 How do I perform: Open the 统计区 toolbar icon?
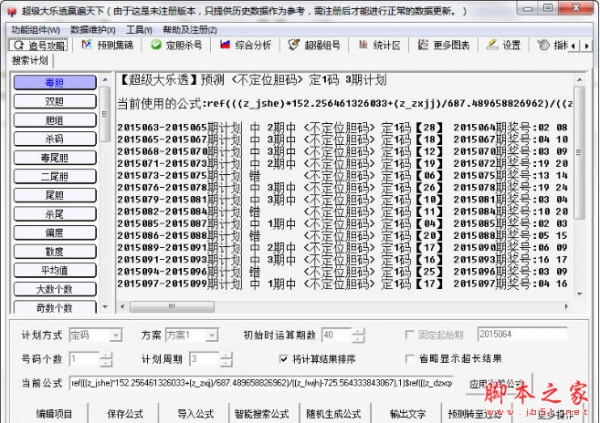[363, 45]
